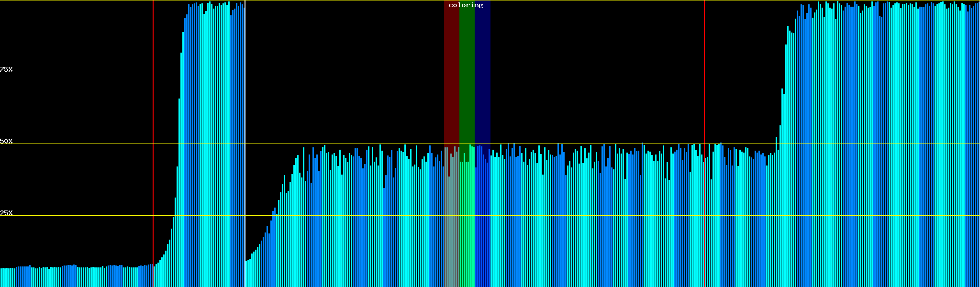Click the "coloring" label at top
The image size is (980, 287).
point(466,5)
